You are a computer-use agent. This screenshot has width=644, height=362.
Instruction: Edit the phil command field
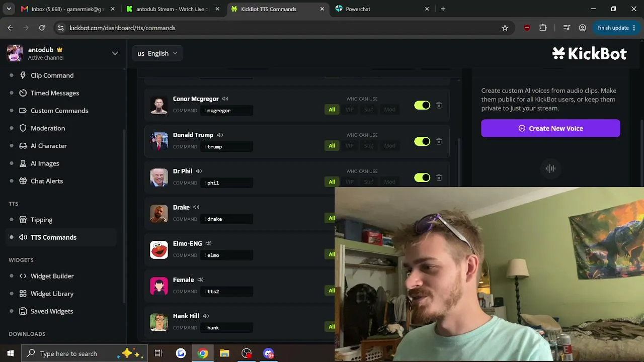[227, 183]
